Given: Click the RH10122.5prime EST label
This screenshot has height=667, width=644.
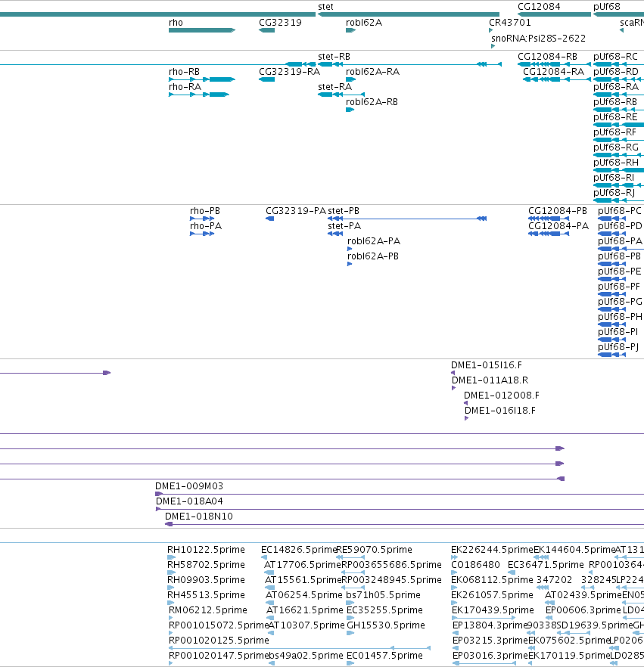Looking at the screenshot, I should (206, 550).
